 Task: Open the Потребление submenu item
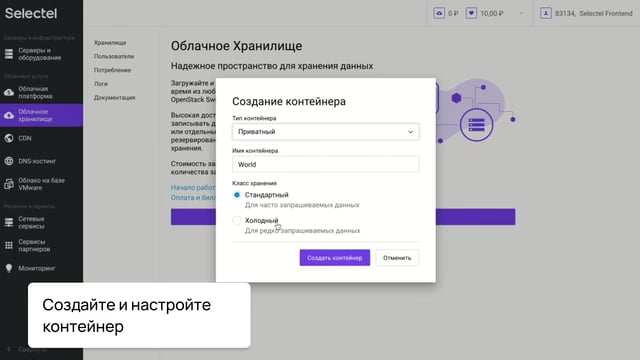[x=112, y=70]
